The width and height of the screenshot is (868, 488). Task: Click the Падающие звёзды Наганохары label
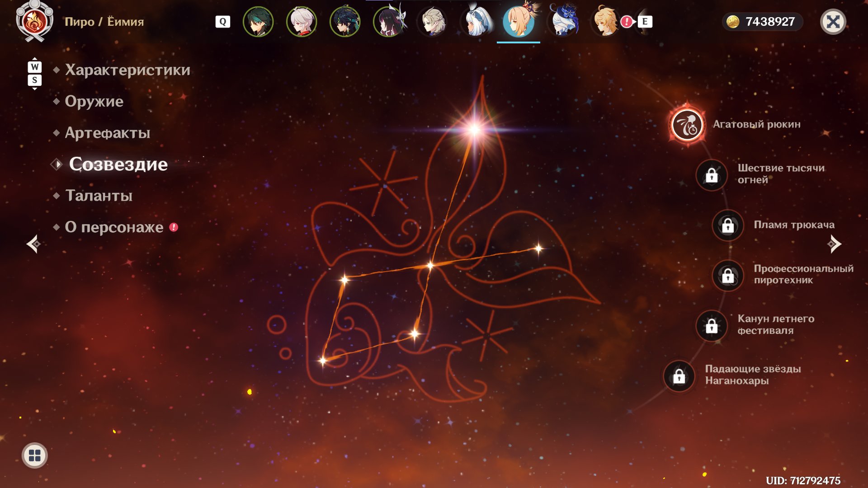coord(753,375)
